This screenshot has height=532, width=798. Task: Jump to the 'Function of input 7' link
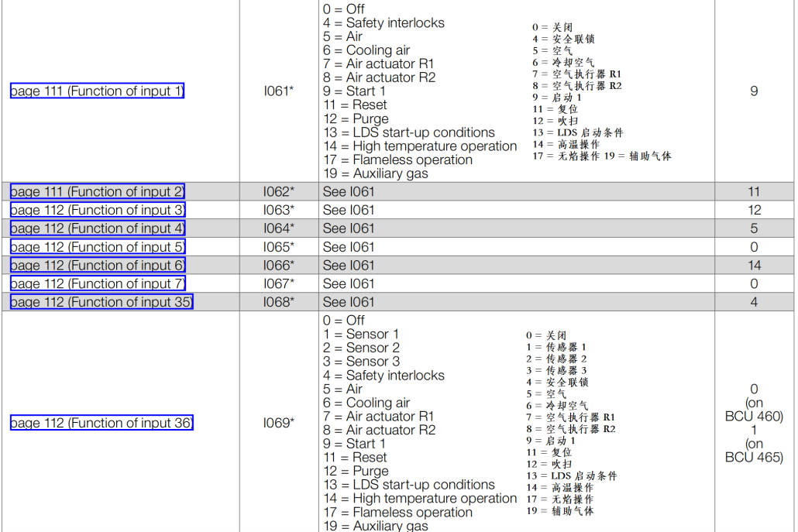click(x=97, y=283)
